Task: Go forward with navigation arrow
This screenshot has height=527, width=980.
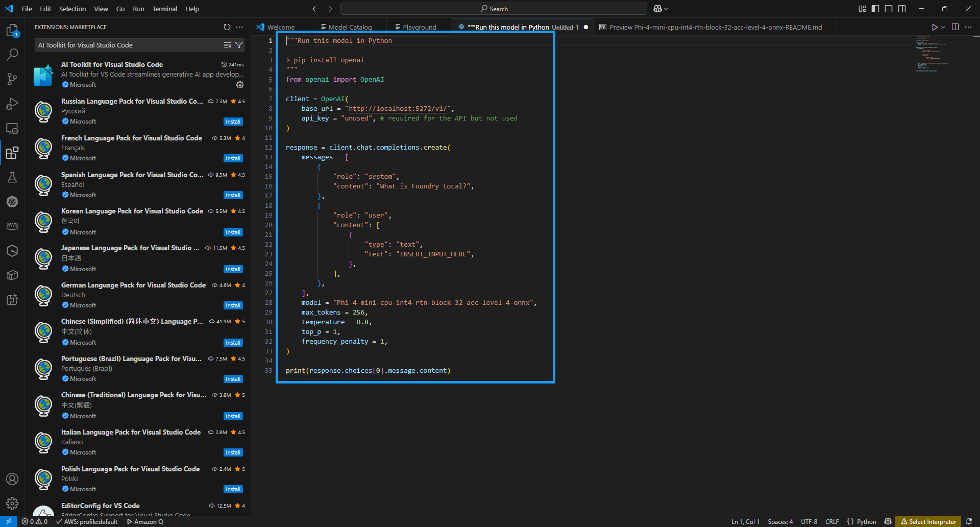Action: coord(329,9)
